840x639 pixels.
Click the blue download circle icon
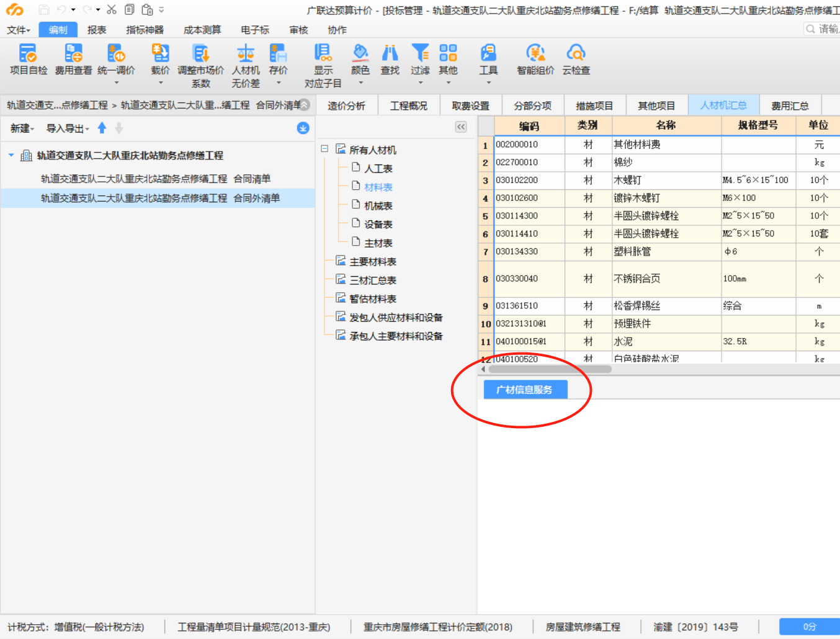(x=303, y=128)
